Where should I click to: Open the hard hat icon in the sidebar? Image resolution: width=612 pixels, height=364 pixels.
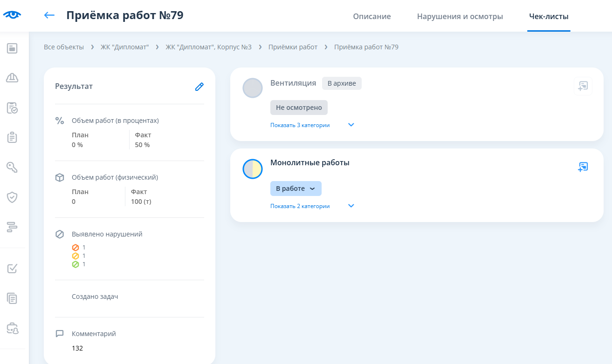[12, 78]
